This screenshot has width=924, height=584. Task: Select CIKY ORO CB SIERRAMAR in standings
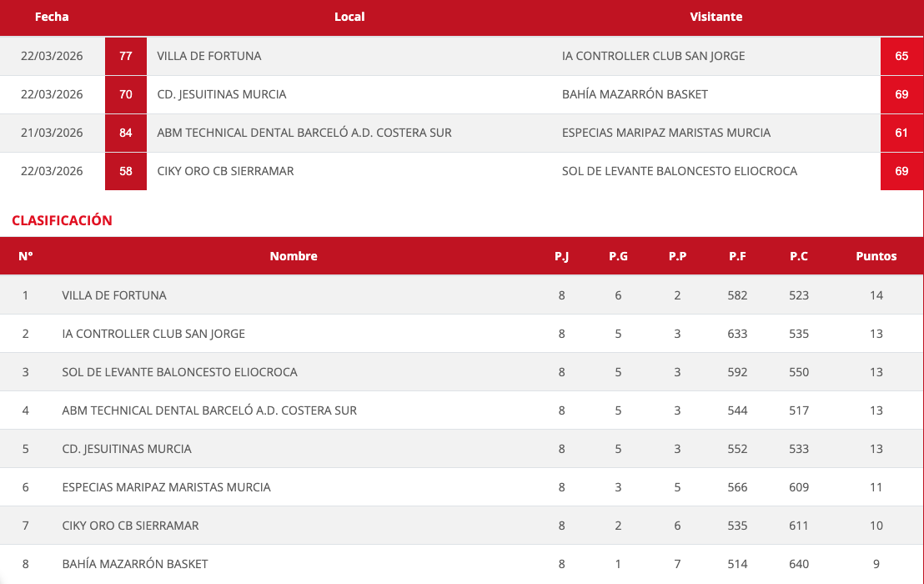[x=130, y=526]
